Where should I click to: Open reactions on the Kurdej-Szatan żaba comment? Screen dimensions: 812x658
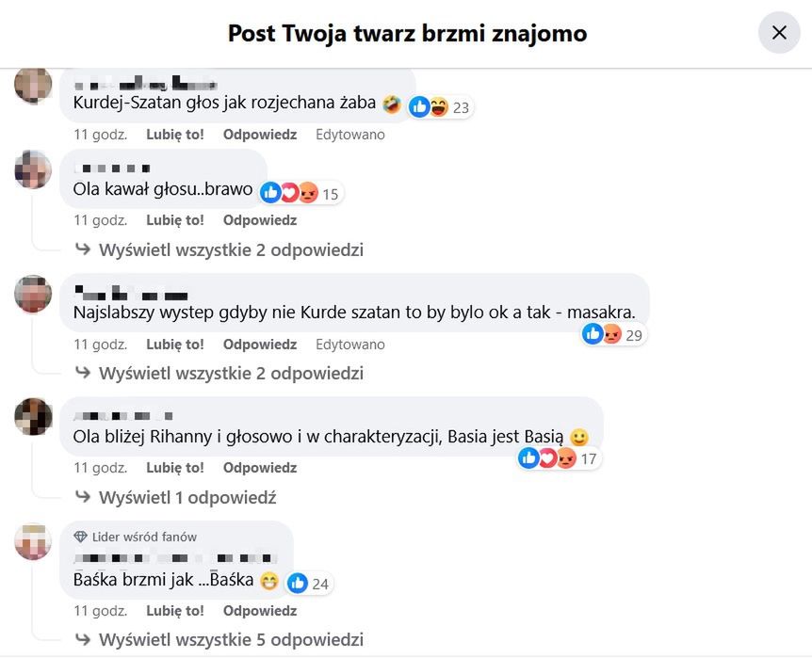click(440, 107)
